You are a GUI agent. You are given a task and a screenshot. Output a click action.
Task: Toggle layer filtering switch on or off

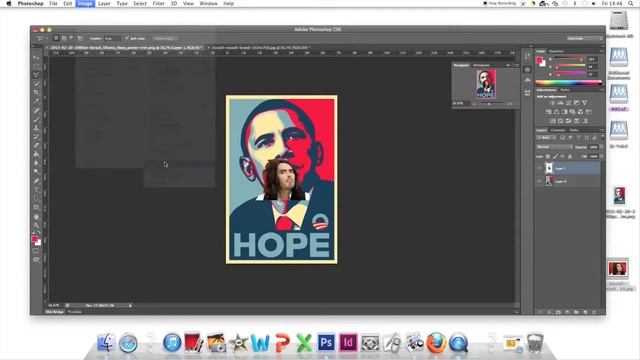(x=602, y=137)
